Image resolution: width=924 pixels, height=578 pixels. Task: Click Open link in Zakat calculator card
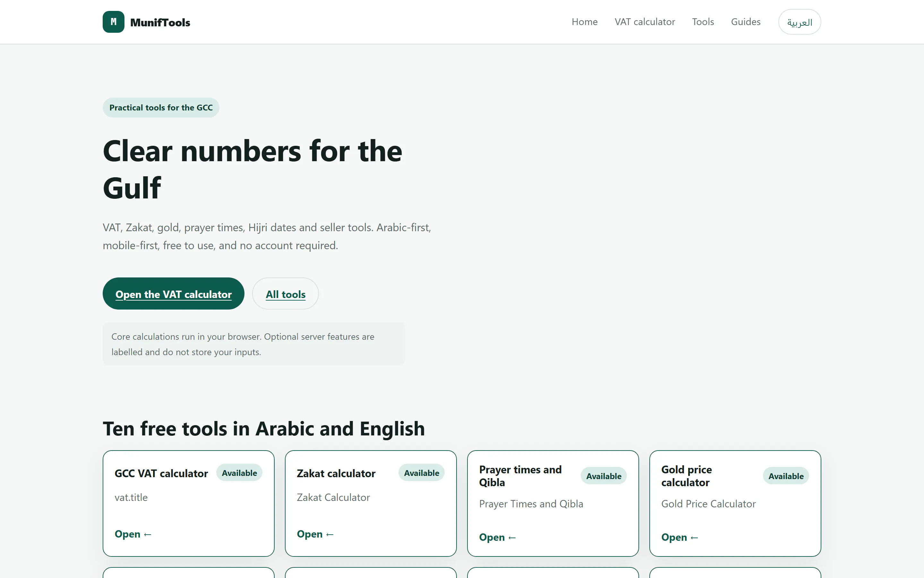pyautogui.click(x=315, y=534)
